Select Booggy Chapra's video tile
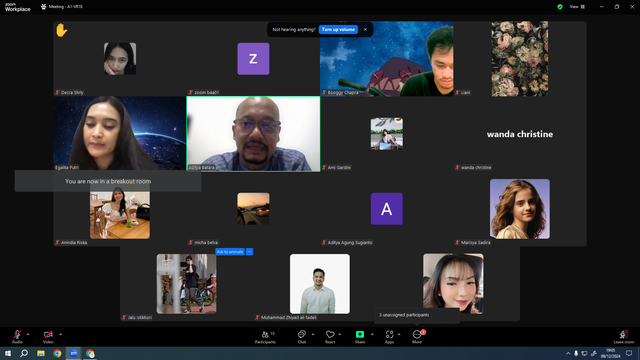The image size is (640, 360). (387, 59)
